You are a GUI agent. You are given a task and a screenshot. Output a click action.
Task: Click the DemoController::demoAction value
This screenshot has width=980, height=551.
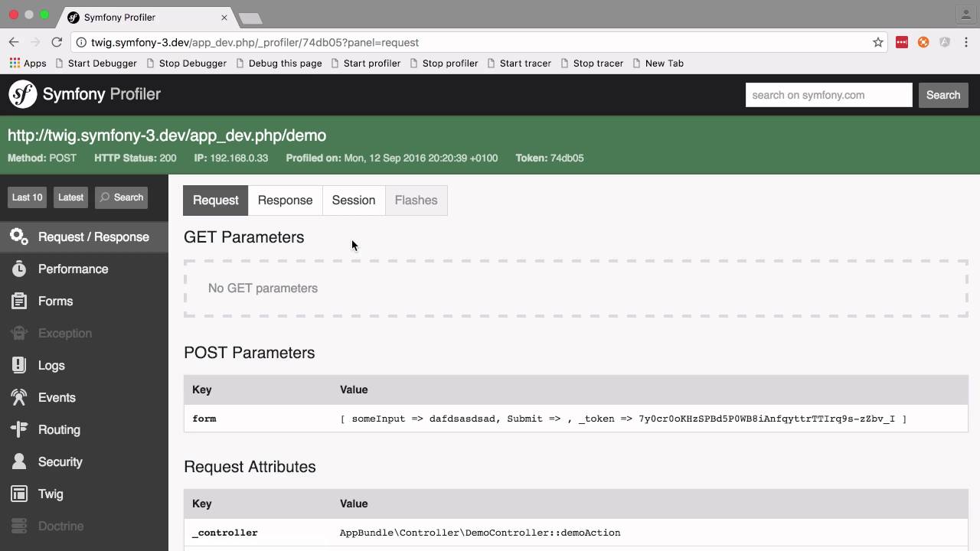(x=480, y=533)
